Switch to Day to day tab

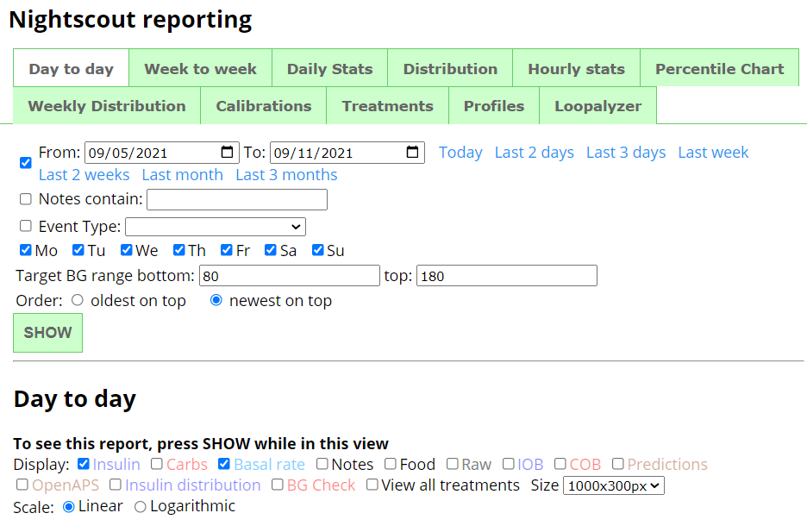pyautogui.click(x=71, y=68)
